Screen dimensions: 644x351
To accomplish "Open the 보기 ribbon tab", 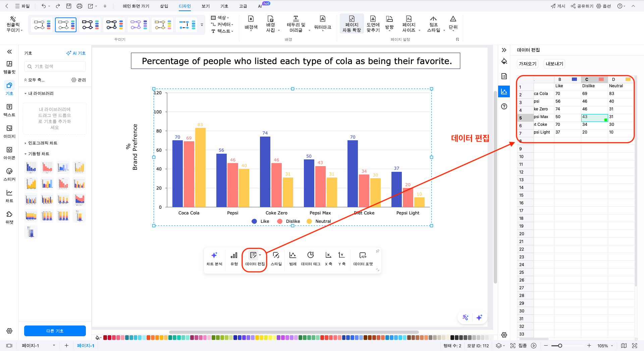I will click(205, 6).
